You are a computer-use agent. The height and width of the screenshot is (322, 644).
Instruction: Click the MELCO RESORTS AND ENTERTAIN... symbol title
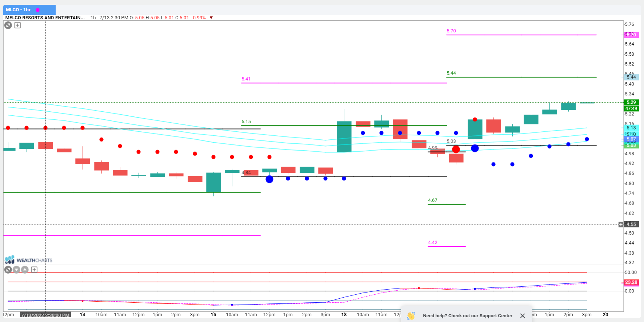click(45, 18)
